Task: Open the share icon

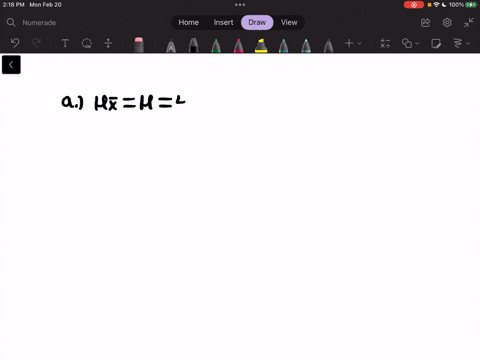Action: pyautogui.click(x=425, y=23)
